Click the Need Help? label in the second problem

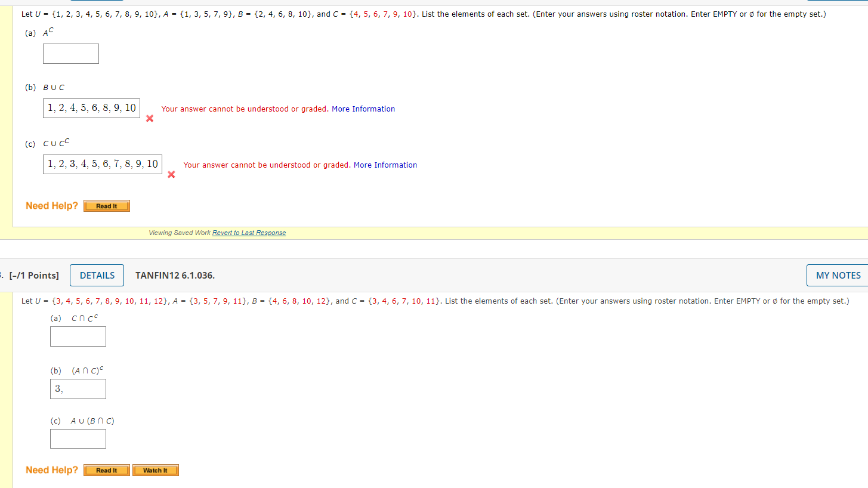tap(51, 470)
